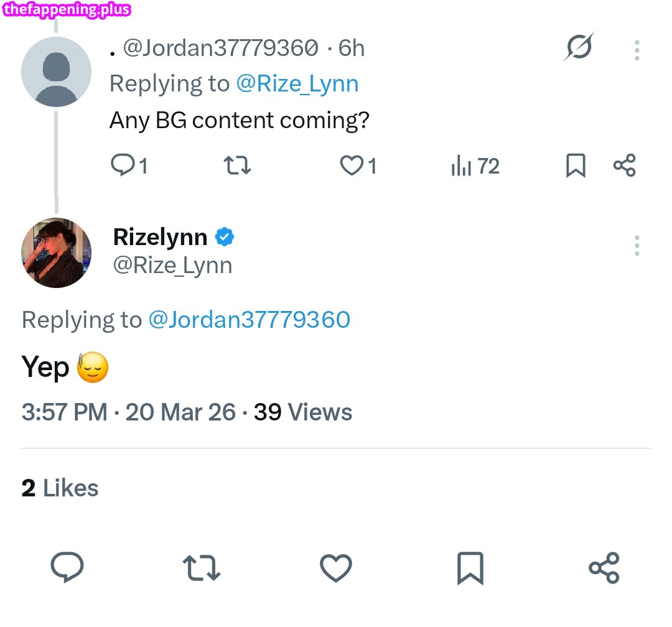This screenshot has height=627, width=672.
Task: Click the @Rize_Lynn mention link in the reply
Action: coord(297,83)
